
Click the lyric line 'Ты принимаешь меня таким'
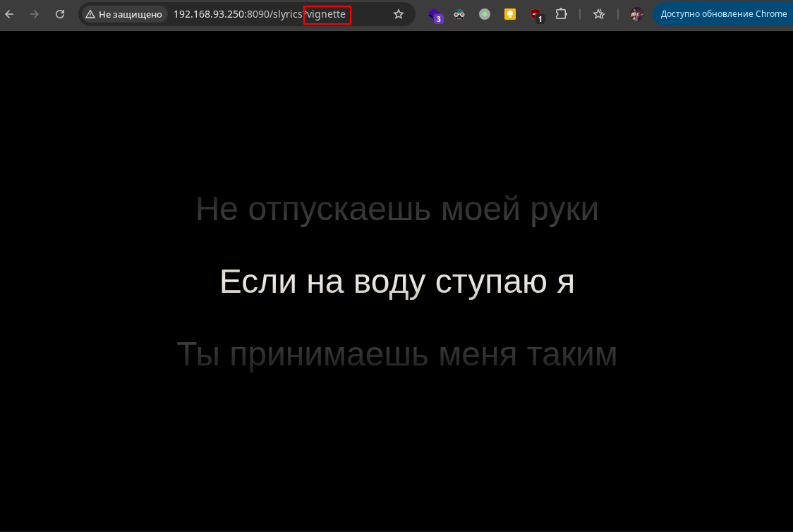tap(396, 354)
